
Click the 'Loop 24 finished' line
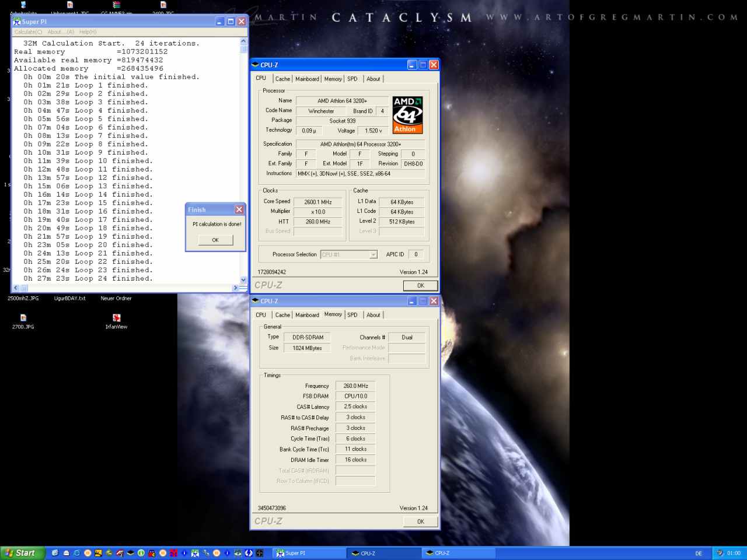pyautogui.click(x=88, y=278)
